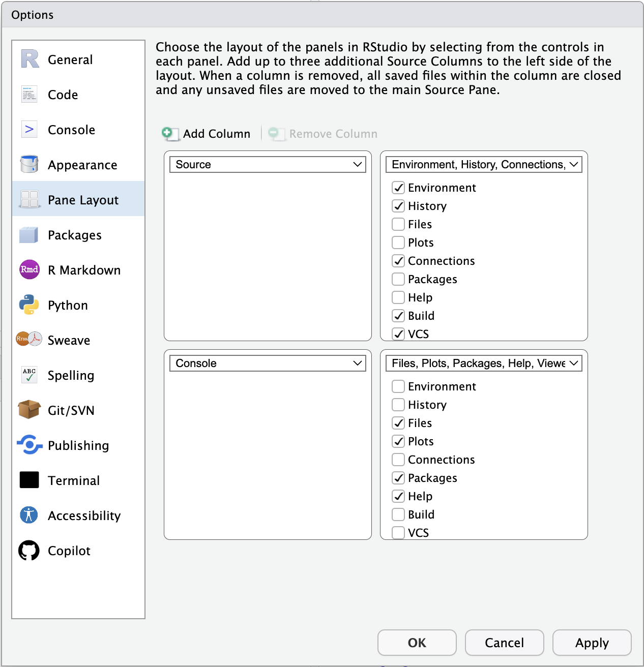
Task: Uncheck Packages in the bottom-right pane
Action: point(398,478)
